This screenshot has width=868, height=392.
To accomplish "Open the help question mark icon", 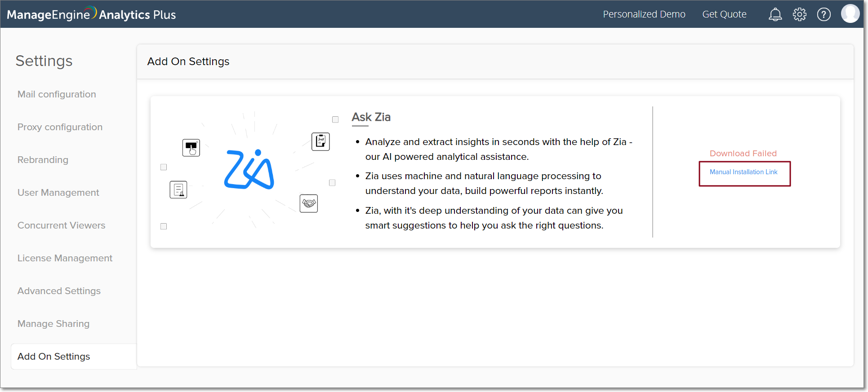I will (823, 15).
